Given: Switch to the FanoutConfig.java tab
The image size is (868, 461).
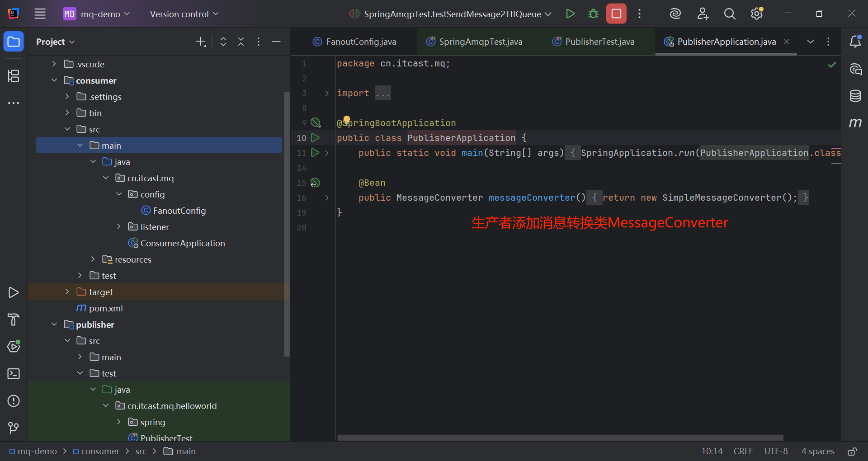Looking at the screenshot, I should pyautogui.click(x=354, y=42).
